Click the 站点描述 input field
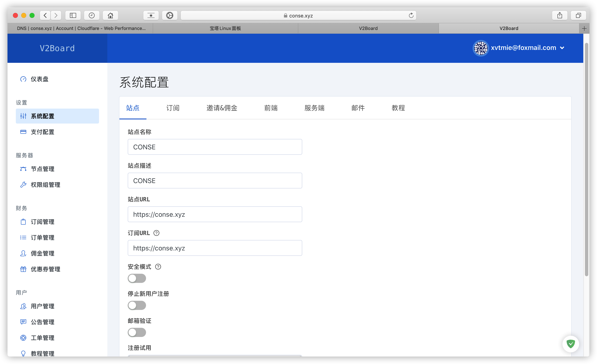Screen dimensions: 597x364 pos(215,181)
